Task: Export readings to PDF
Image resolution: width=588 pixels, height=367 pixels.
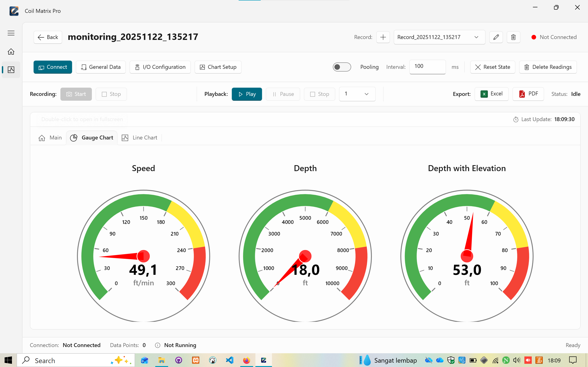Action: [x=528, y=94]
